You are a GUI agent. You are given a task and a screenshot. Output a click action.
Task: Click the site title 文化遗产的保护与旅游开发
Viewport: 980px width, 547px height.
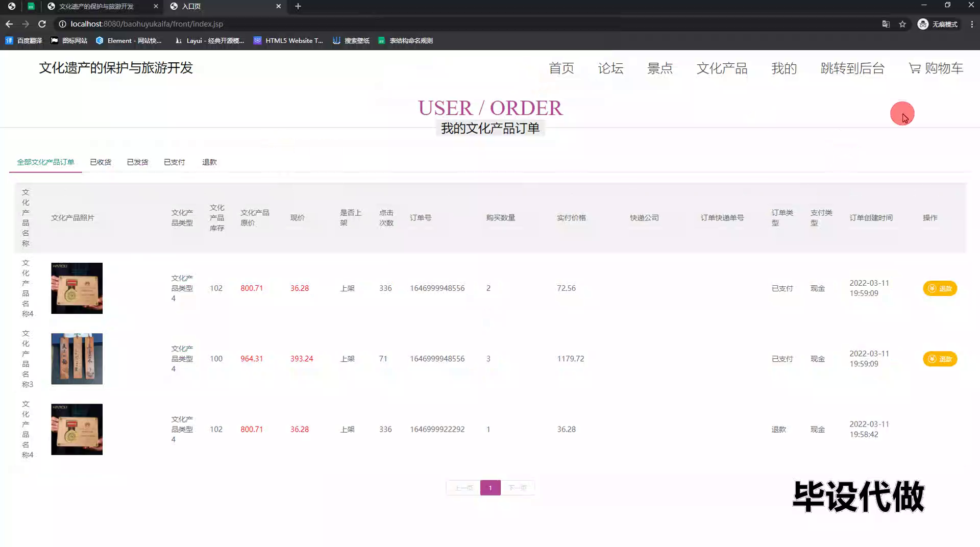tap(116, 68)
